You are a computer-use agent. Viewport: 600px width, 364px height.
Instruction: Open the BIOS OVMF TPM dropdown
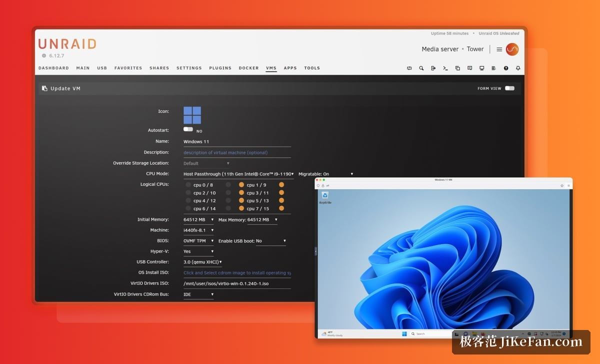pyautogui.click(x=198, y=241)
